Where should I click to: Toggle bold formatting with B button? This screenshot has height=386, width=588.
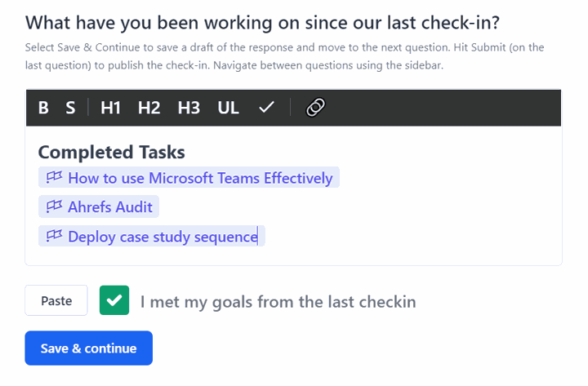pos(43,108)
